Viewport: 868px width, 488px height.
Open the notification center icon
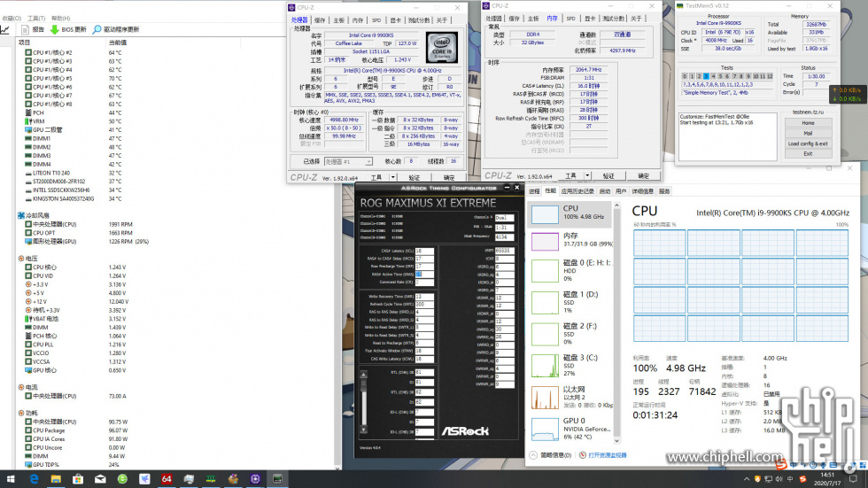click(854, 479)
